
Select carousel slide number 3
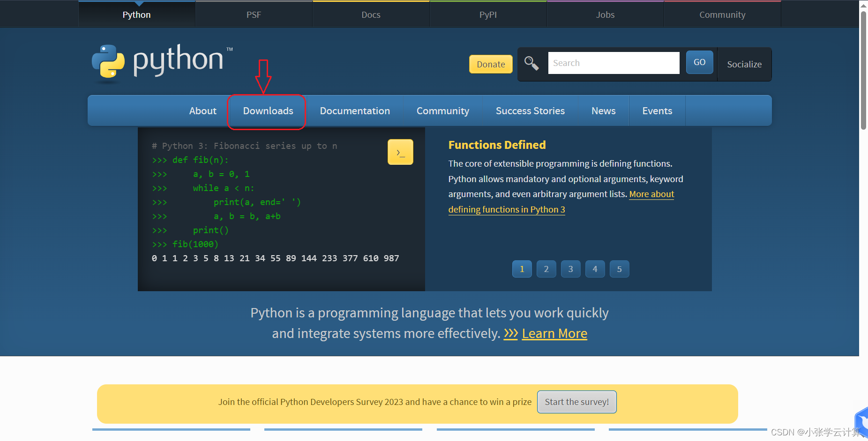(x=570, y=269)
